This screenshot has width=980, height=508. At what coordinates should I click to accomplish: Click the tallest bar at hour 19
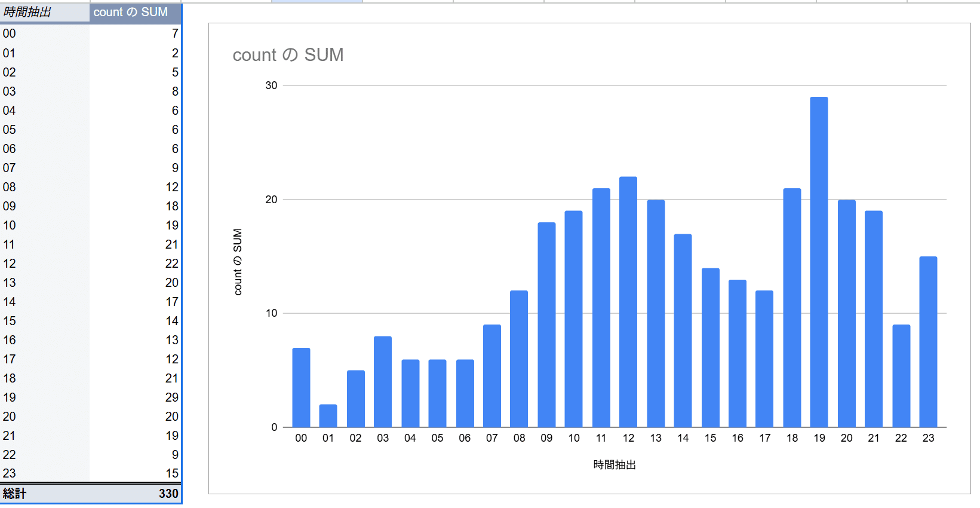(819, 262)
